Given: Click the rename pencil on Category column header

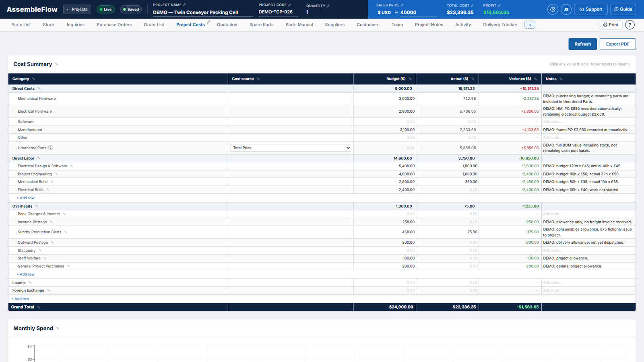Looking at the screenshot, I should (x=34, y=79).
